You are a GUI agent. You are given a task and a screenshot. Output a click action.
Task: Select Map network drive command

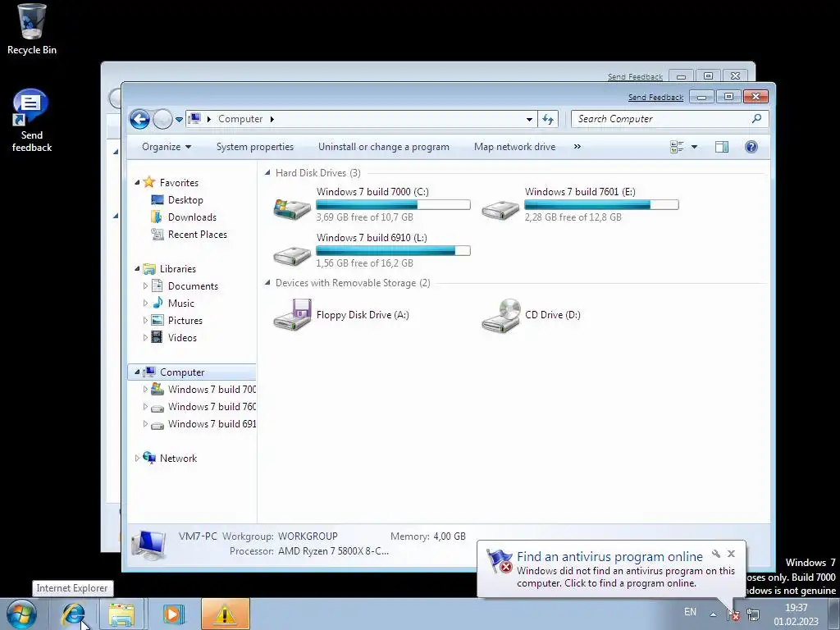pyautogui.click(x=515, y=147)
